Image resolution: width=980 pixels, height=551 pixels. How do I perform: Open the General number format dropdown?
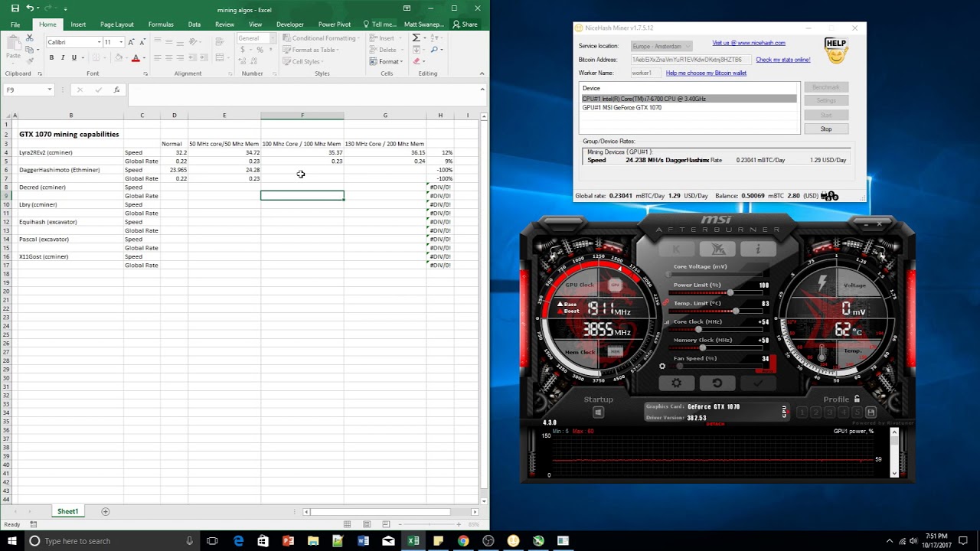pyautogui.click(x=273, y=37)
